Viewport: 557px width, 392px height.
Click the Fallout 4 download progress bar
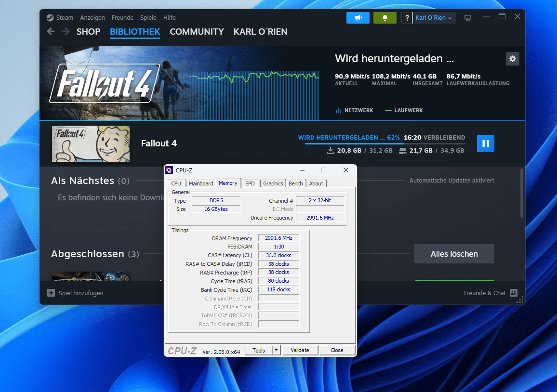(x=385, y=144)
